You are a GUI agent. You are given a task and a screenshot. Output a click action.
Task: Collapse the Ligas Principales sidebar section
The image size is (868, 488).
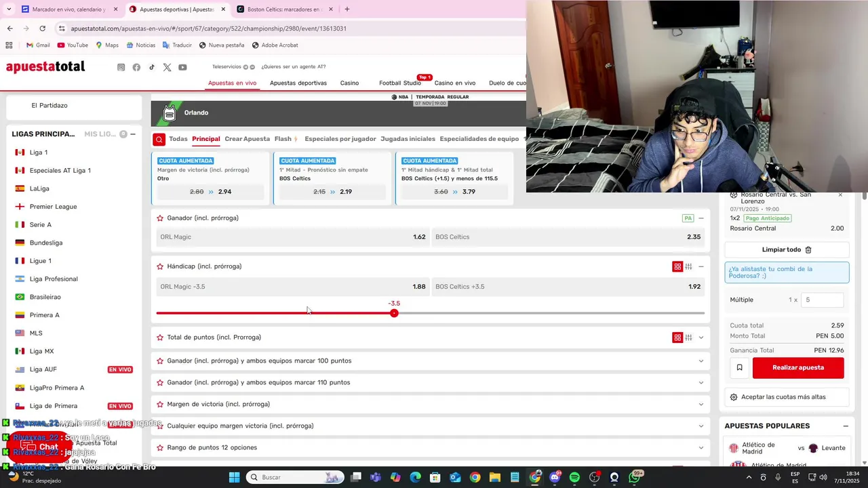coord(133,134)
